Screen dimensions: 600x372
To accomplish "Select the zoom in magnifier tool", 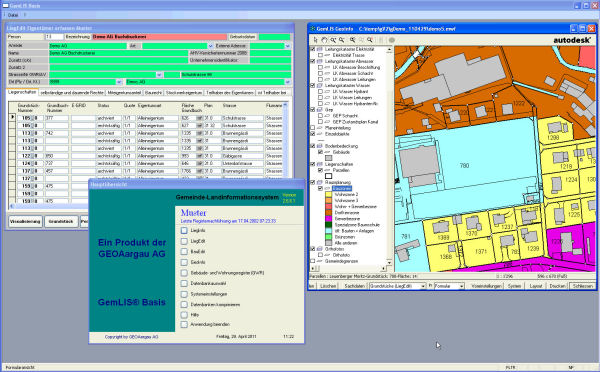I will [x=333, y=40].
